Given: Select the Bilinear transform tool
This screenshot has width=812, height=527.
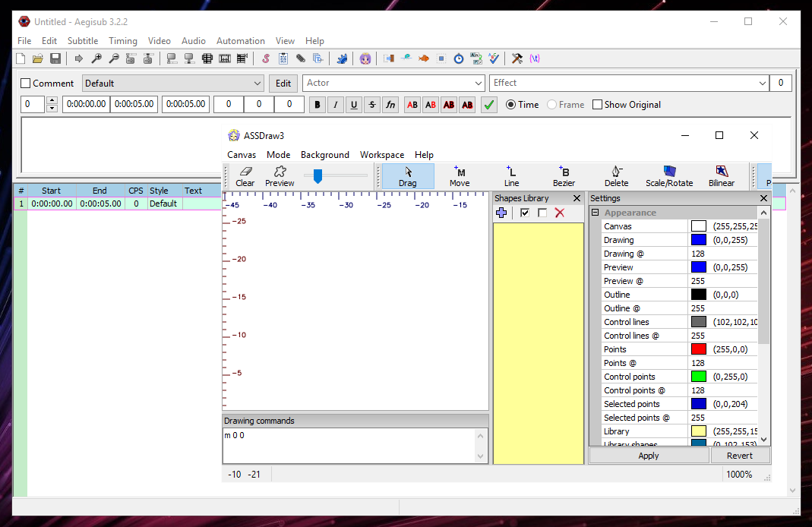Looking at the screenshot, I should (722, 176).
